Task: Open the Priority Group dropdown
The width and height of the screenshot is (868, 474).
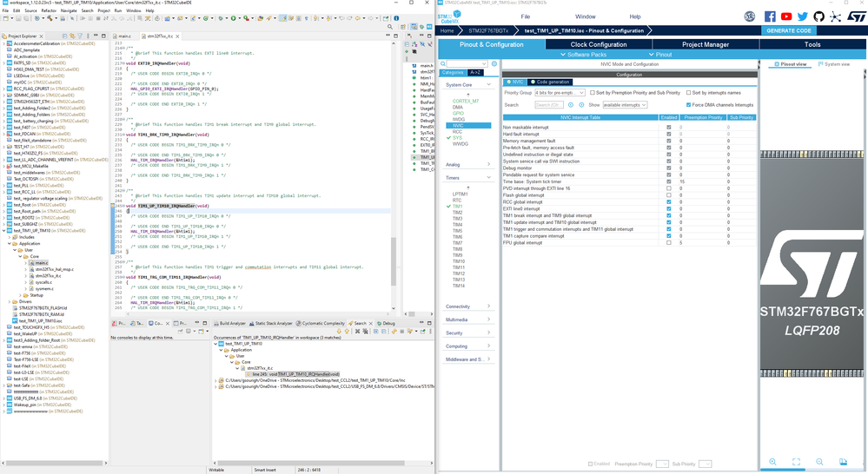Action: [x=560, y=93]
